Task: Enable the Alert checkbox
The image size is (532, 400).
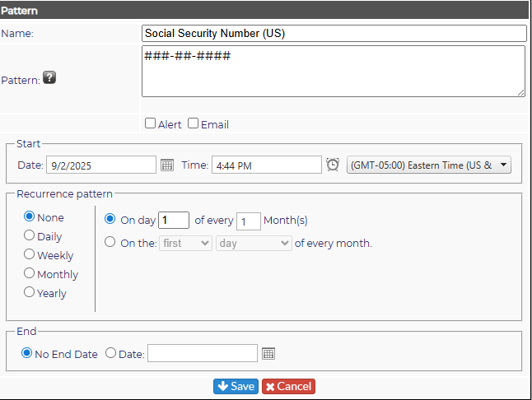Action: [150, 123]
